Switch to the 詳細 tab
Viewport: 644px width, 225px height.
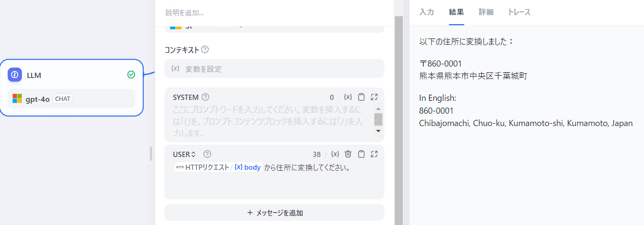point(486,12)
